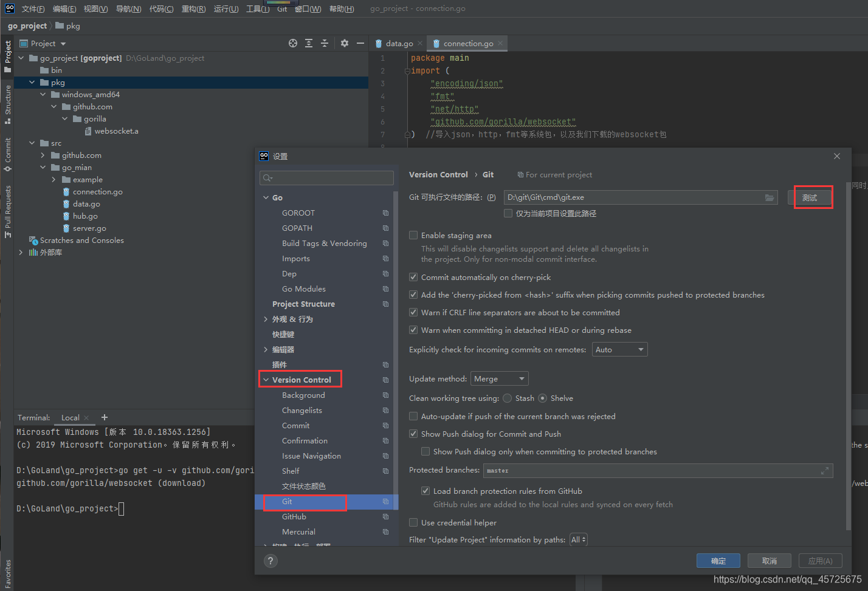Open the Pull Requests tool window from the sidebar

[7, 211]
